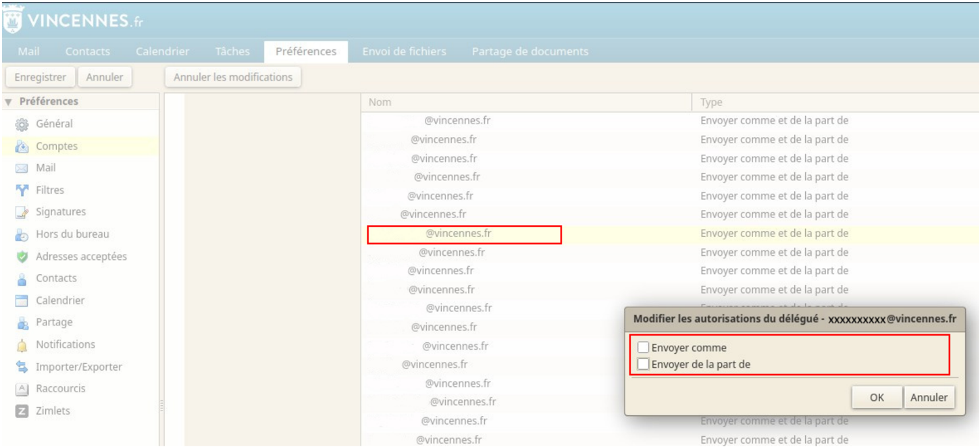This screenshot has width=980, height=447.
Task: Collapse the Préférences tree header
Action: pos(8,102)
